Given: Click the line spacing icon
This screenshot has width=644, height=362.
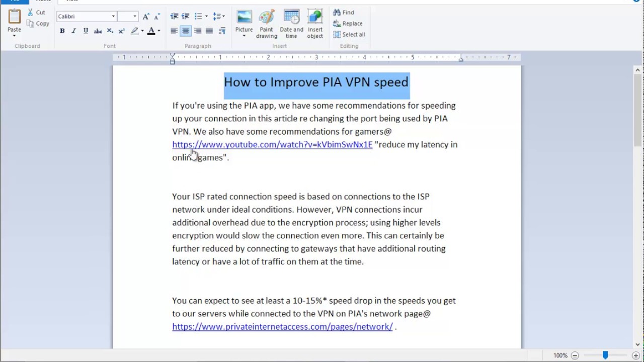Looking at the screenshot, I should (x=217, y=17).
